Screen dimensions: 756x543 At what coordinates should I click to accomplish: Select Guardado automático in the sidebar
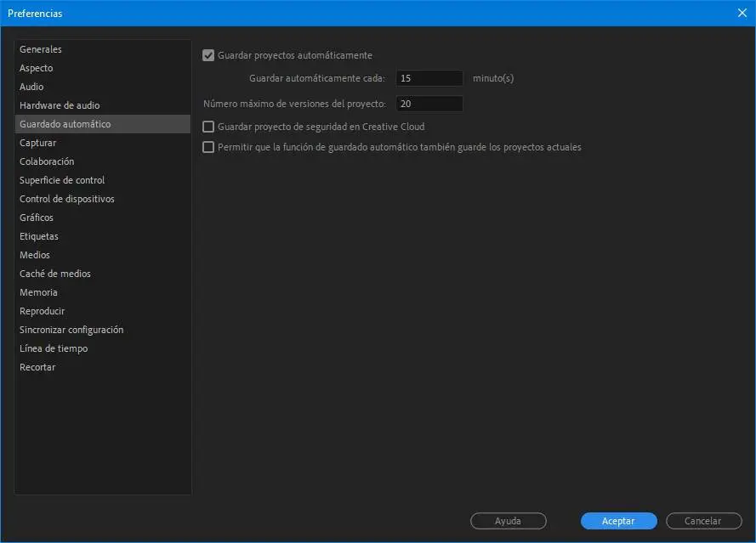(x=103, y=124)
